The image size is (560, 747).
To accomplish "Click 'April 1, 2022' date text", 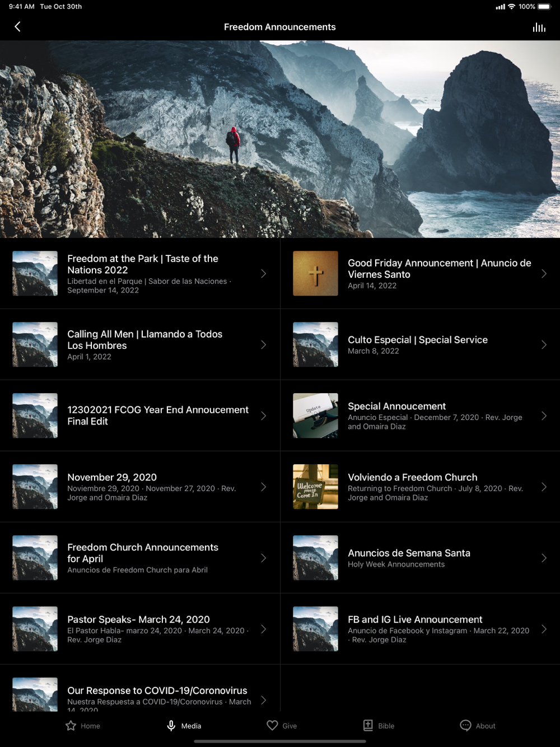I will [x=89, y=357].
